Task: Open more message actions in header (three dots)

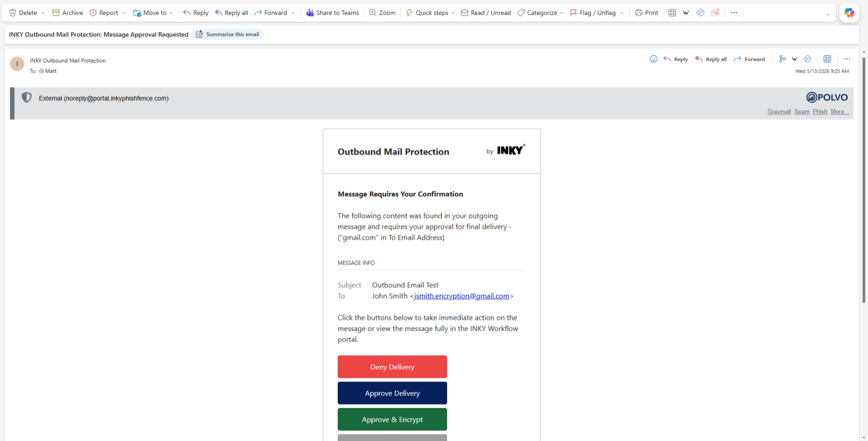Action: pyautogui.click(x=847, y=59)
